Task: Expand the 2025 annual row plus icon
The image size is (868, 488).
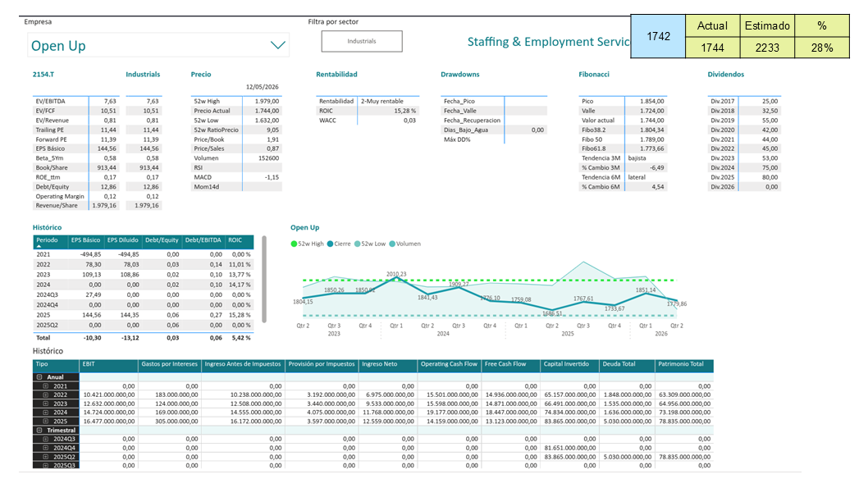Action: click(x=46, y=422)
